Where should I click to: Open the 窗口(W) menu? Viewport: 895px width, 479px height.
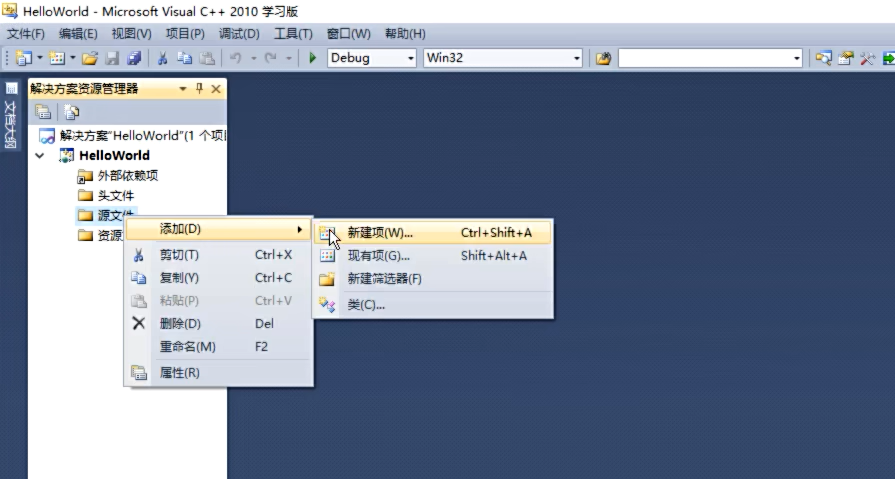[x=349, y=34]
